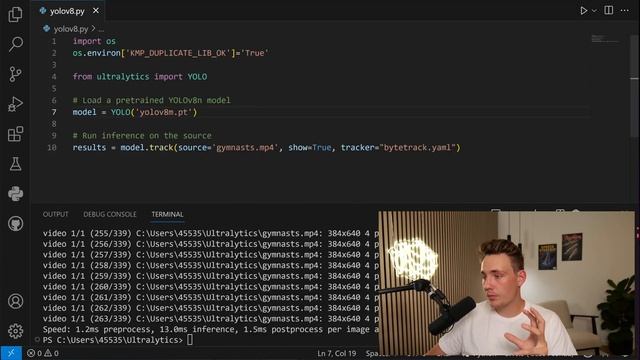
Task: Click 'ultralytics' in the import line
Action: click(123, 77)
